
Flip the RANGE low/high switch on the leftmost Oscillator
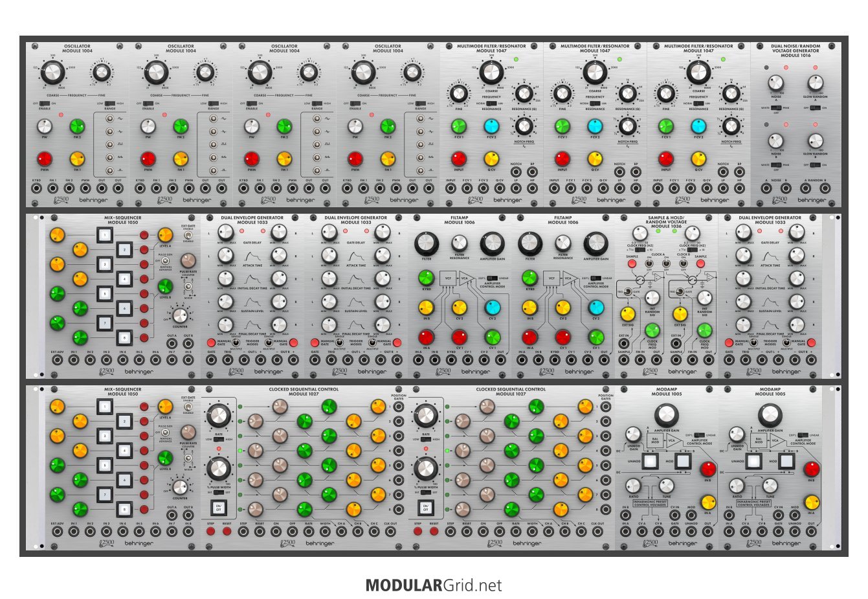(109, 104)
